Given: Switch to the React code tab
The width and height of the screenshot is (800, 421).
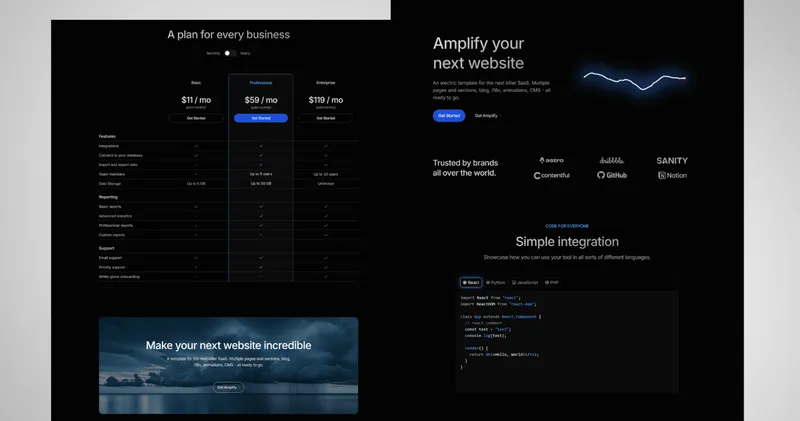Looking at the screenshot, I should pyautogui.click(x=471, y=283).
